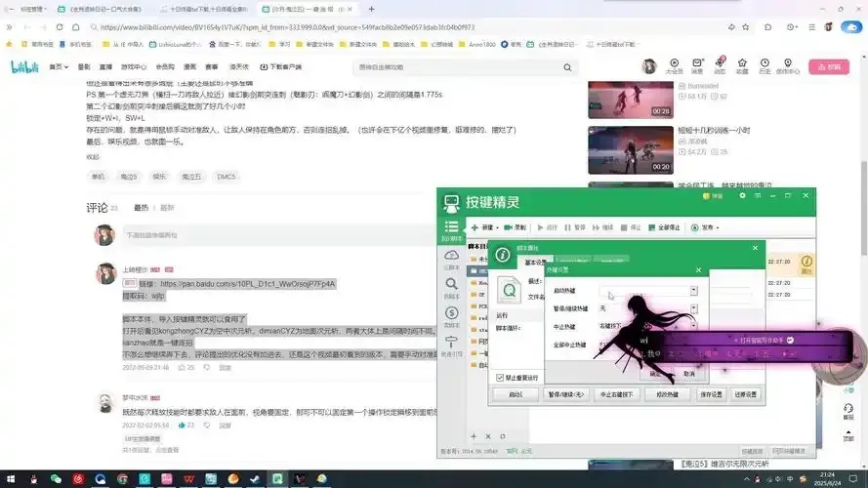Click the 保存设置 button
This screenshot has height=488, width=868.
711,394
